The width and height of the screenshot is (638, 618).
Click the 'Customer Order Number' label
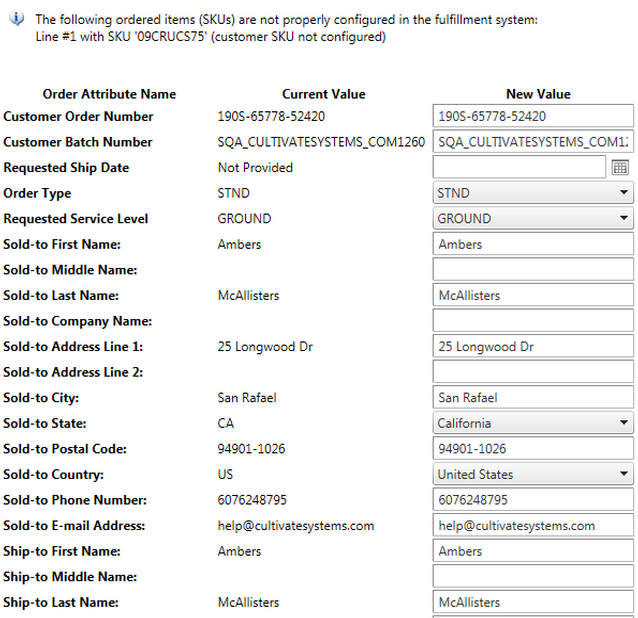coord(78,116)
